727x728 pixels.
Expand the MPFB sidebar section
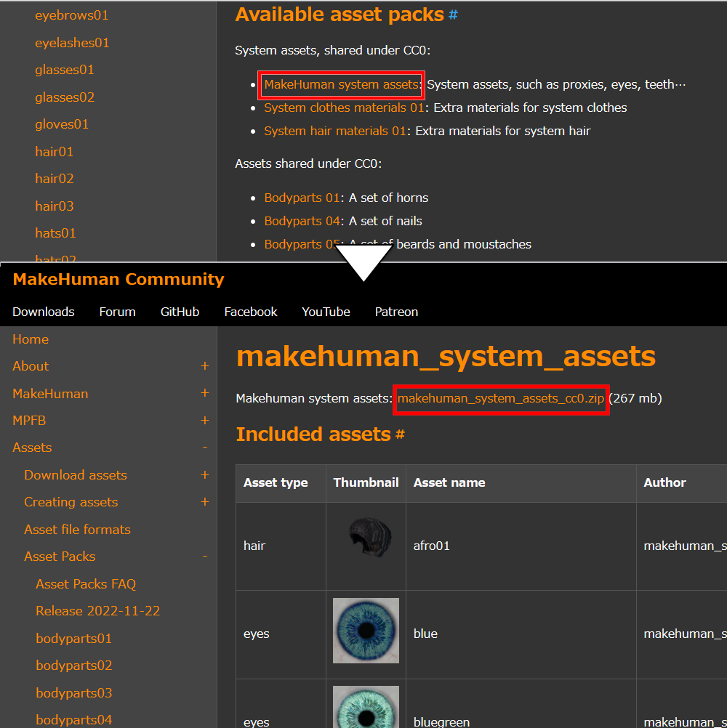(205, 421)
